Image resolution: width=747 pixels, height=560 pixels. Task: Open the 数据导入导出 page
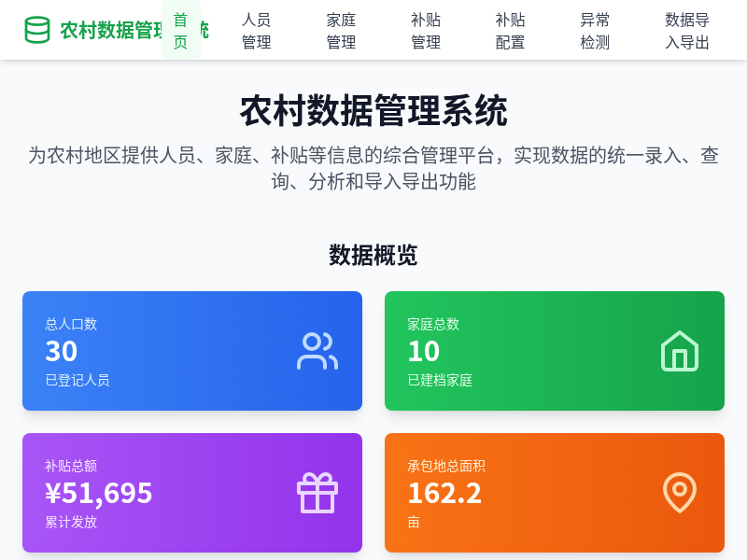coord(687,31)
